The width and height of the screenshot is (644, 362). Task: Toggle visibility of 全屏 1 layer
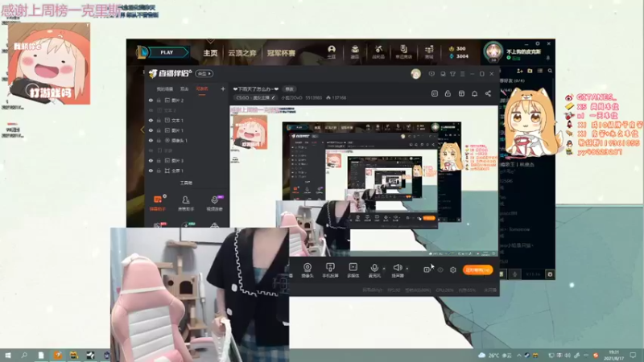(151, 171)
